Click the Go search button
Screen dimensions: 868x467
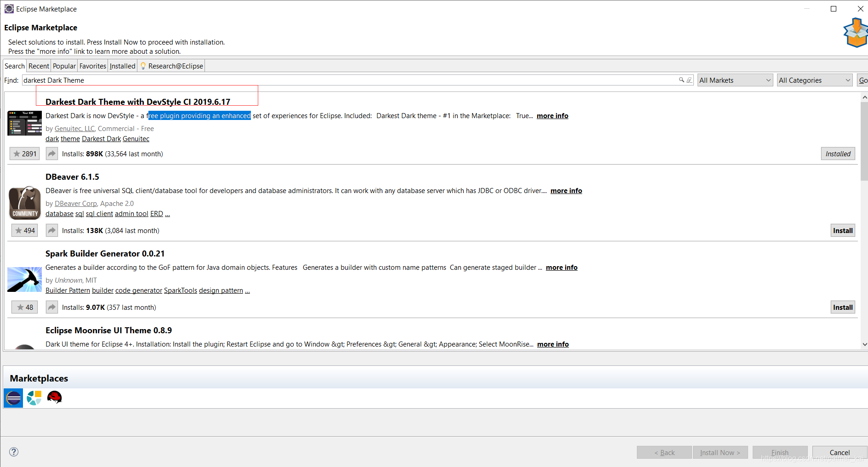[x=863, y=80]
